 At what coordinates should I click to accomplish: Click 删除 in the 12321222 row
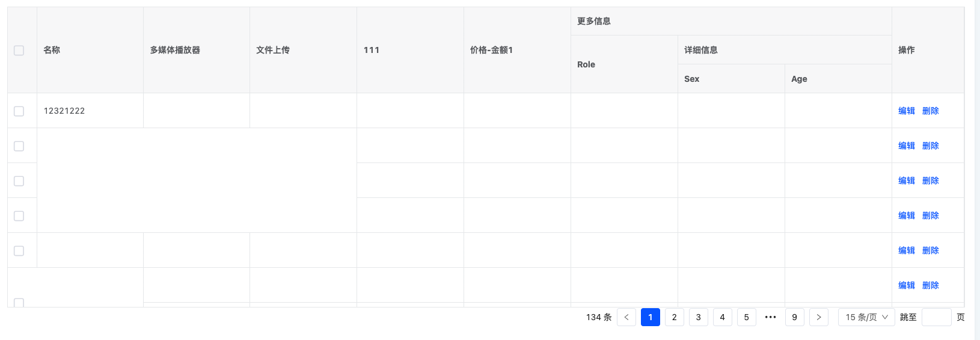tap(930, 111)
